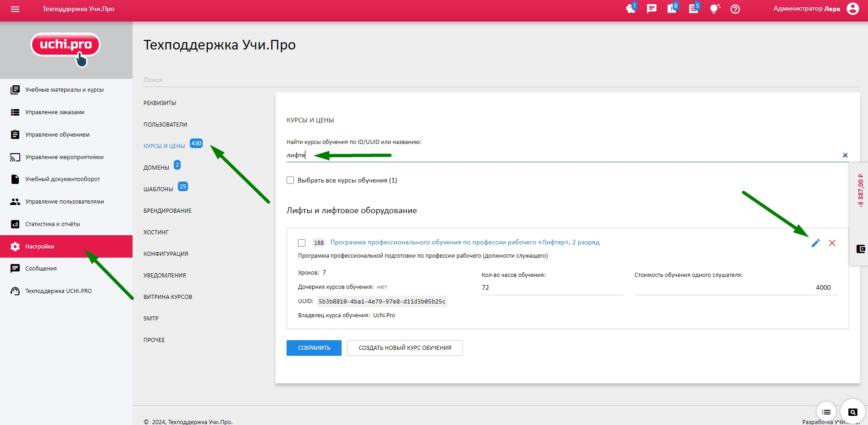Click the balance -3 387,00 ₽ label
The width and height of the screenshot is (868, 425).
860,190
